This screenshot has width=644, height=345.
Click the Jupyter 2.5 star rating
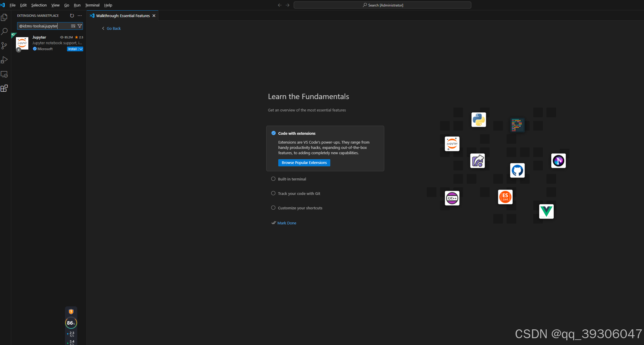[79, 37]
